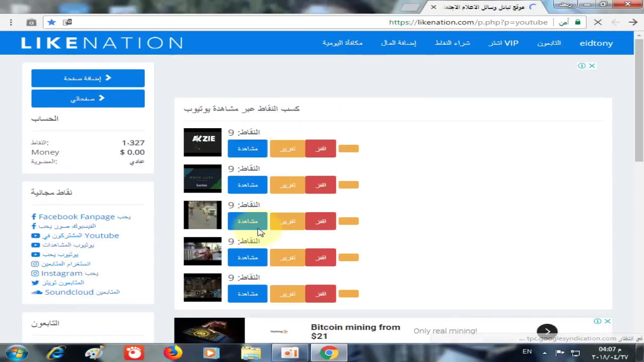Click the second video thumbnail
The width and height of the screenshot is (644, 362).
tap(202, 178)
